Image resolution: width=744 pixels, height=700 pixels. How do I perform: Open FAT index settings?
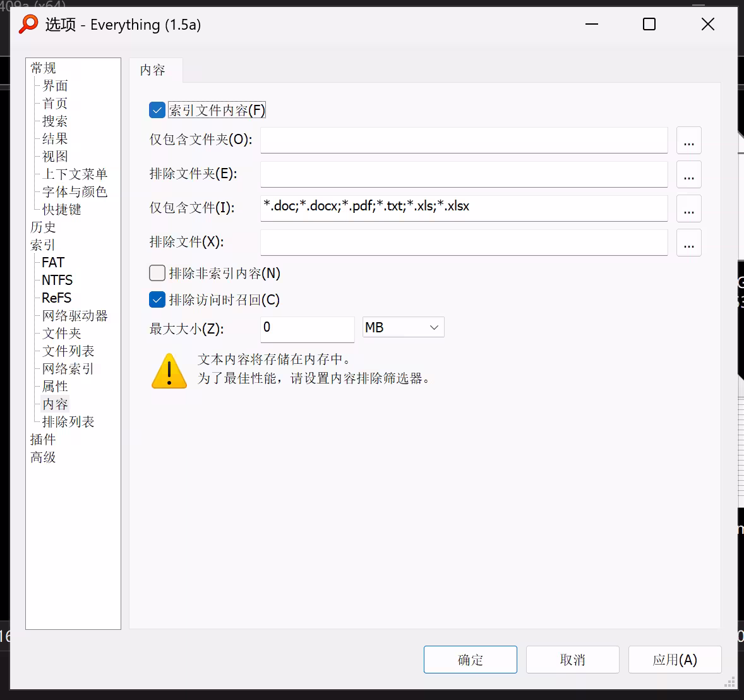click(53, 262)
